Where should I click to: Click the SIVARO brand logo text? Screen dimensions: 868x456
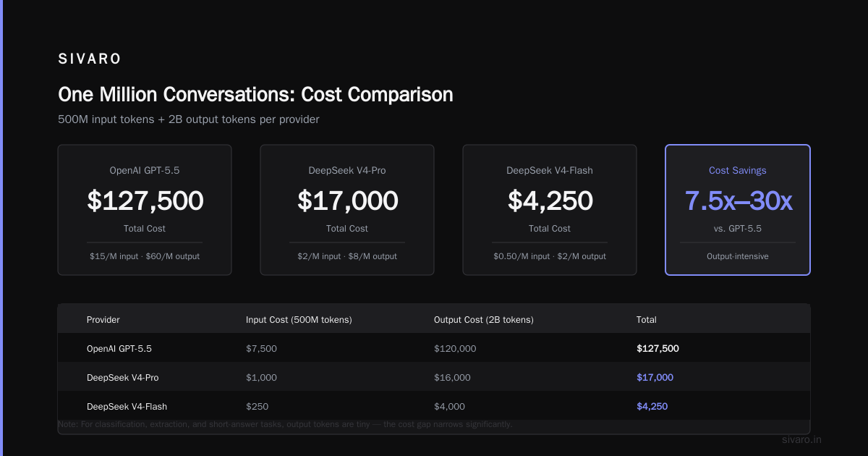90,59
